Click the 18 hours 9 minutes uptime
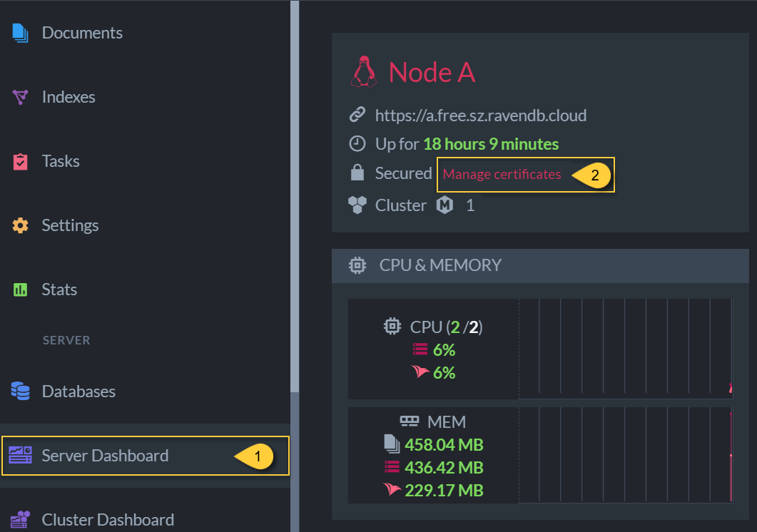The image size is (757, 532). 491,144
